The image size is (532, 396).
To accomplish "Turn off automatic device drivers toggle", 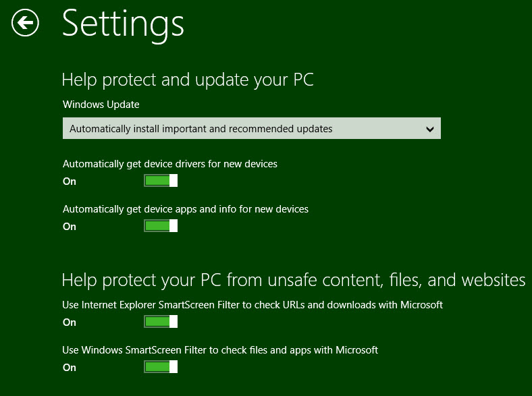I will [x=161, y=181].
